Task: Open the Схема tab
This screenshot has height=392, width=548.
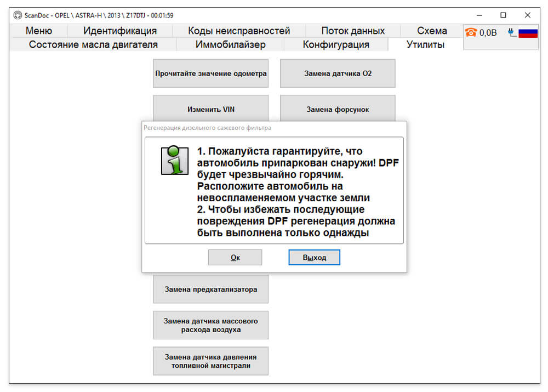Action: pos(432,31)
